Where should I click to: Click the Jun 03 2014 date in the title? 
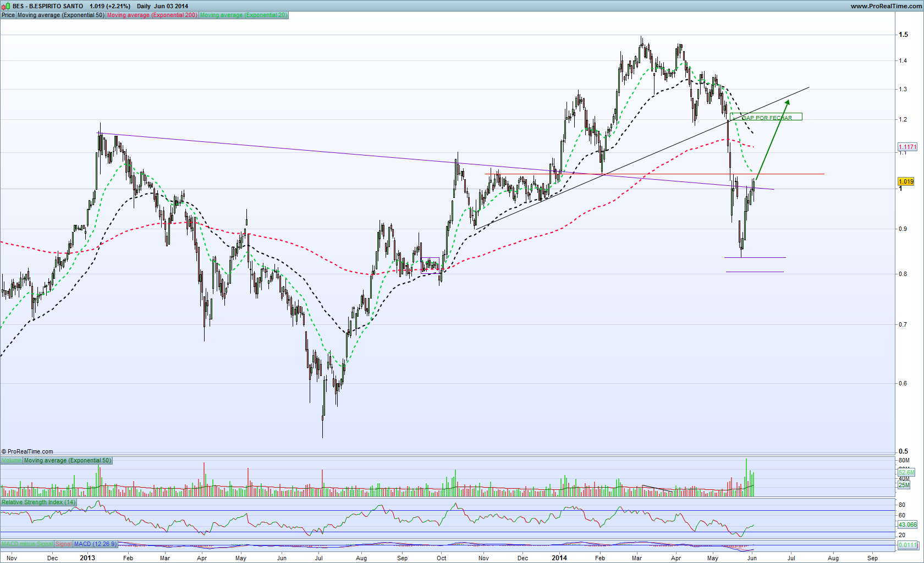[171, 6]
